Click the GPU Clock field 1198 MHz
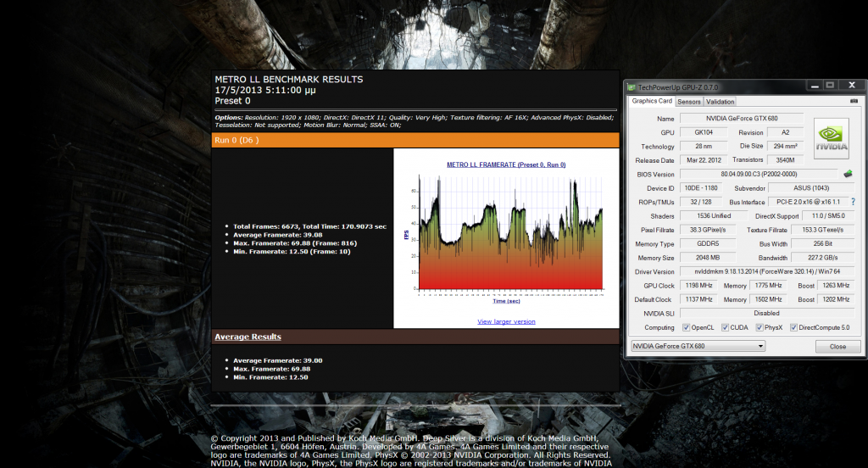868x468 pixels. coord(698,286)
